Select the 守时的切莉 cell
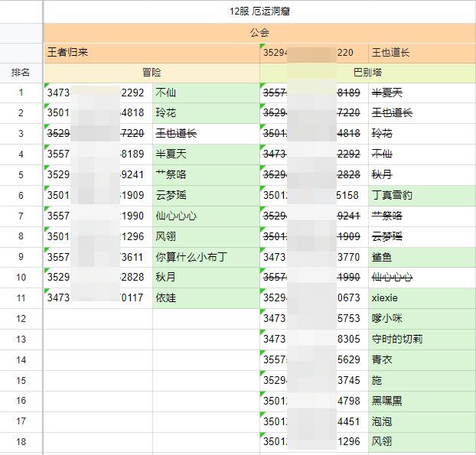The height and width of the screenshot is (455, 476). 422,340
